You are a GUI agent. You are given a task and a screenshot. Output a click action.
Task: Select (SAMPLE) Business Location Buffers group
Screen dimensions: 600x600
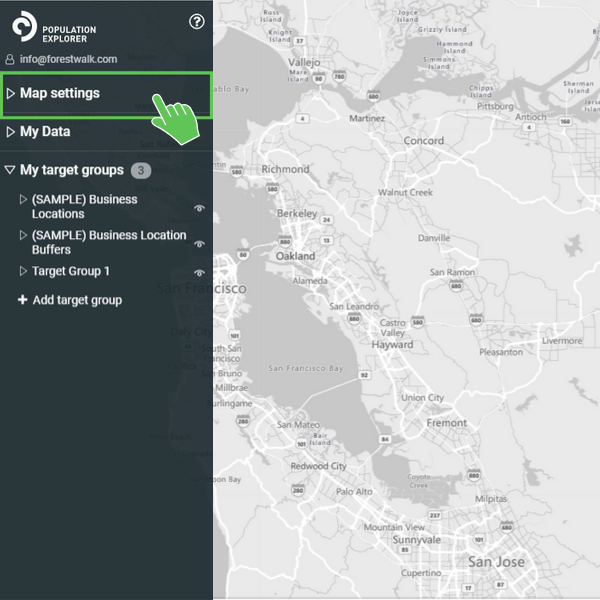109,242
